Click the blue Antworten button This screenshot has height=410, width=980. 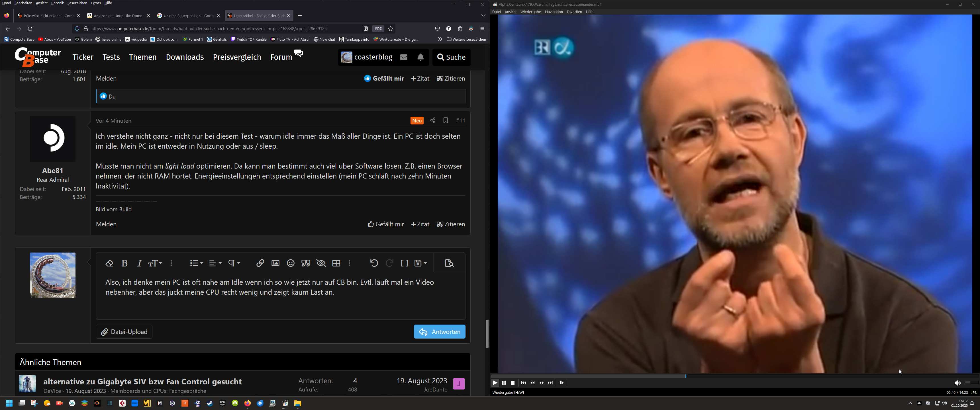point(439,332)
